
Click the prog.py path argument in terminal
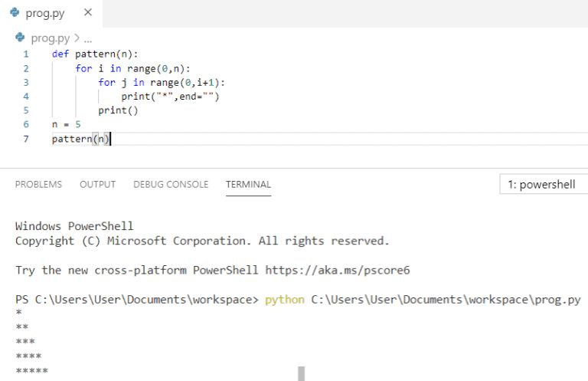point(446,300)
